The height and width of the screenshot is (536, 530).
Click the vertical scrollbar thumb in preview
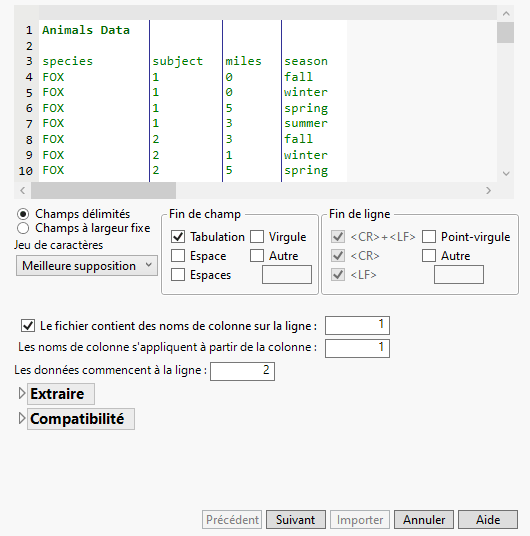[505, 33]
